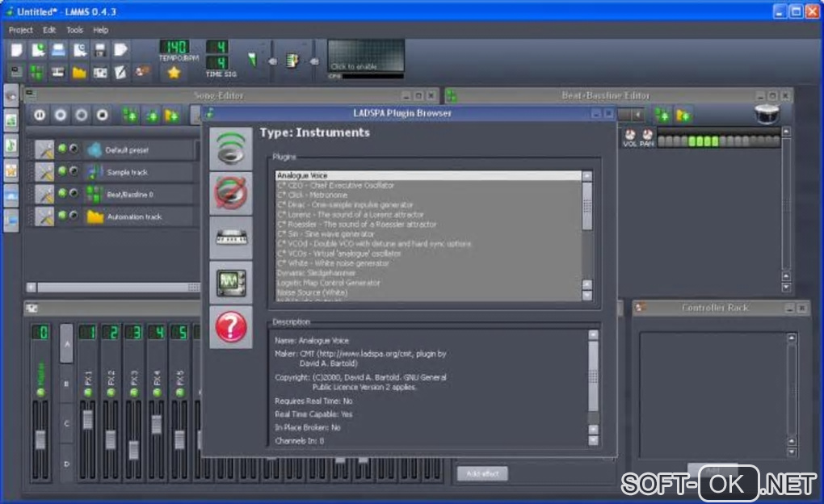Adjust the master FX channel fader

coord(40,439)
